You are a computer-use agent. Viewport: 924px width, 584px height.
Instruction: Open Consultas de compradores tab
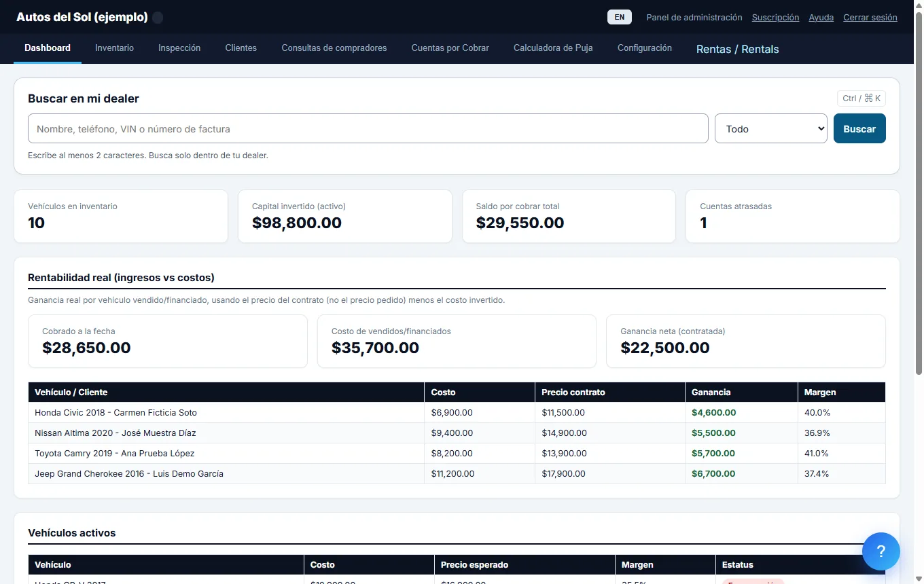click(334, 48)
